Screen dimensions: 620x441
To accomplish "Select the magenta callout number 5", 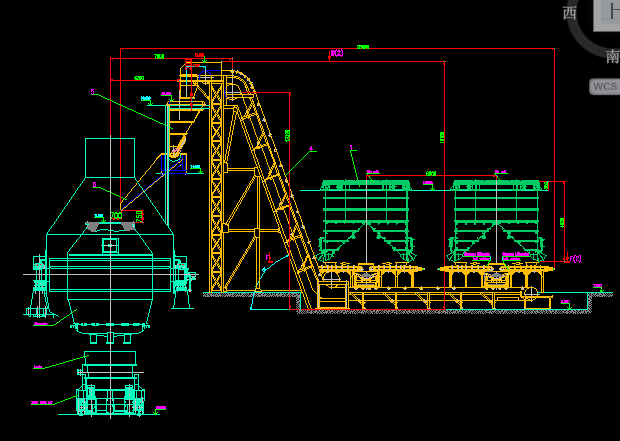I will coord(93,92).
